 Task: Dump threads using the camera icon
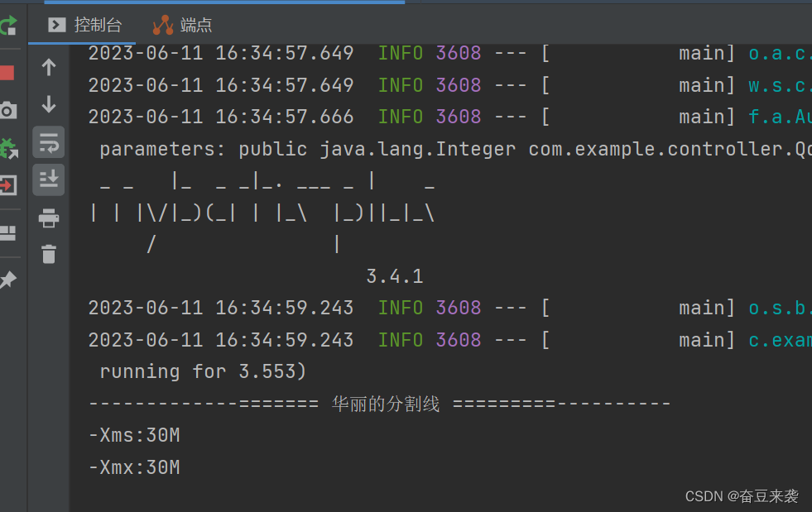click(x=7, y=110)
